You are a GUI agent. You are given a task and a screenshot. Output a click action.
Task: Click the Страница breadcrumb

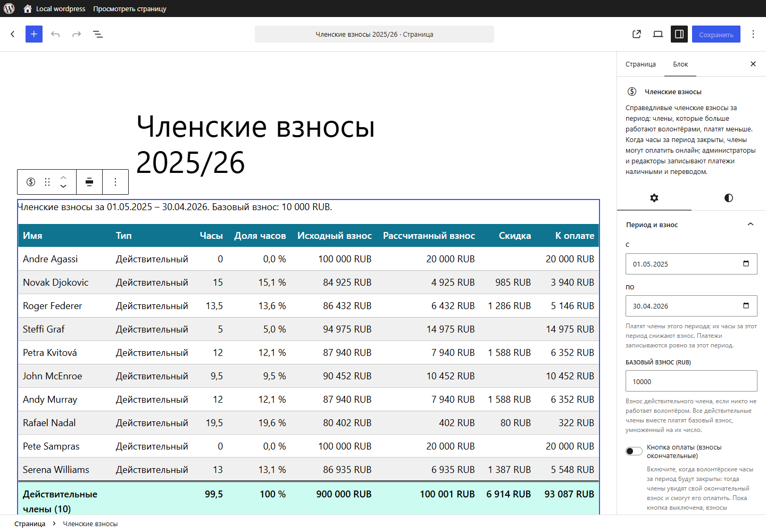30,524
